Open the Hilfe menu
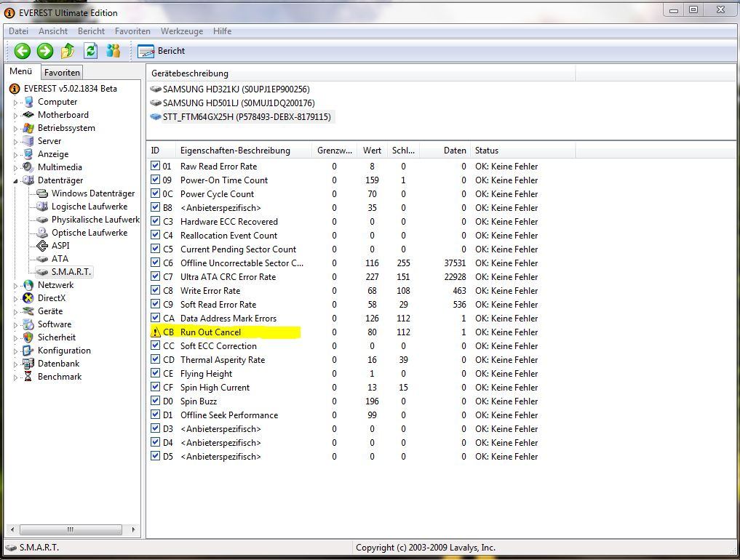Screen dimensions: 740x560 coord(222,31)
